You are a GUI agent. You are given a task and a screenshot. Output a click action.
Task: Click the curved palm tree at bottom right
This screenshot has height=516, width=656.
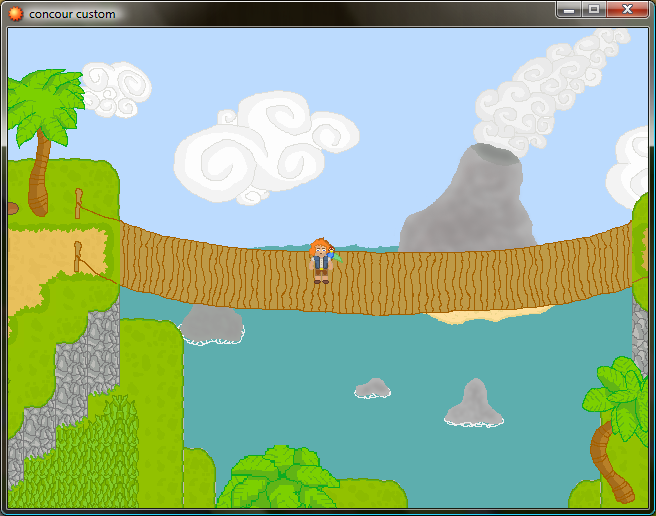click(x=615, y=429)
